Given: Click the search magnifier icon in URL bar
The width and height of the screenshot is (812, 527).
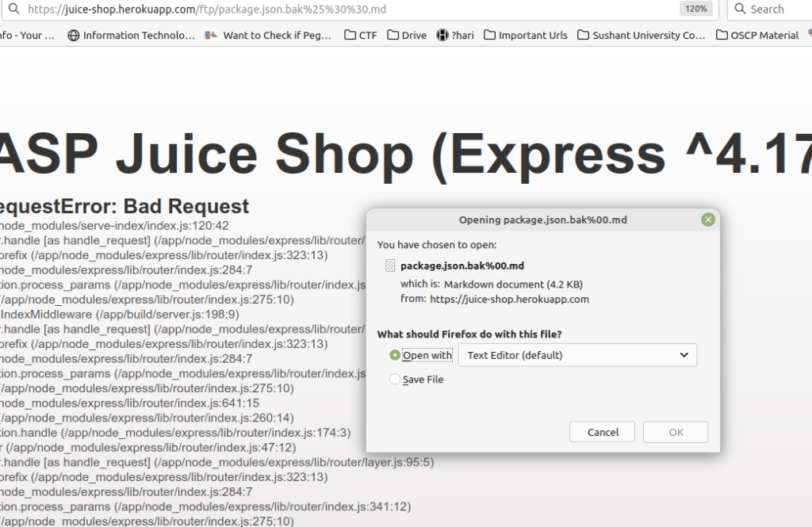Looking at the screenshot, I should click(x=13, y=10).
